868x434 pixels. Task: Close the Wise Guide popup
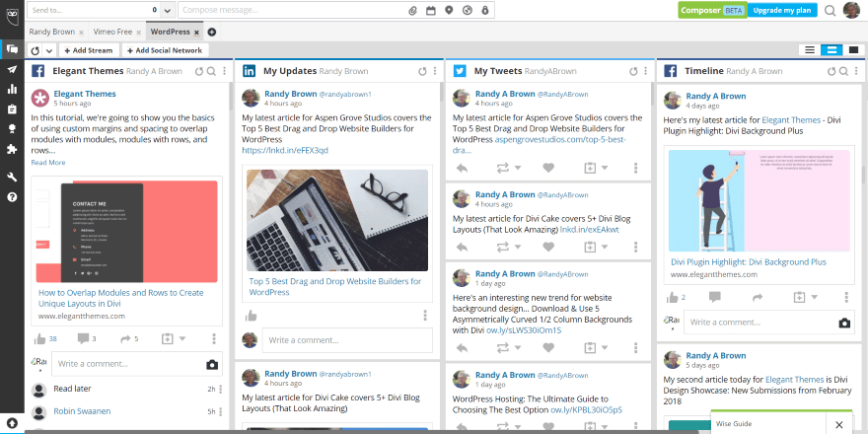coord(838,424)
